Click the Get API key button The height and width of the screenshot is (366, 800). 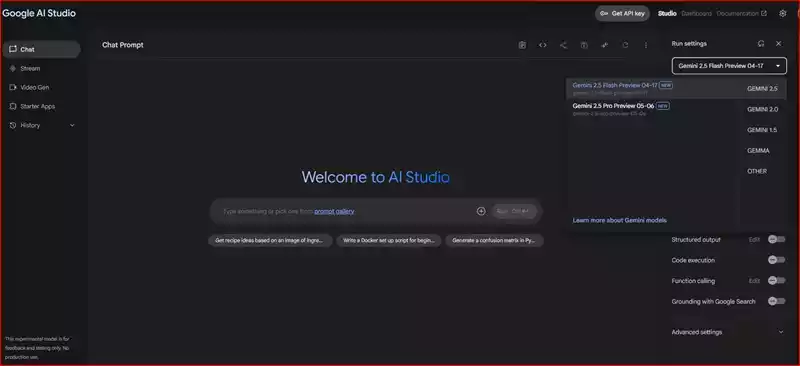click(x=622, y=14)
